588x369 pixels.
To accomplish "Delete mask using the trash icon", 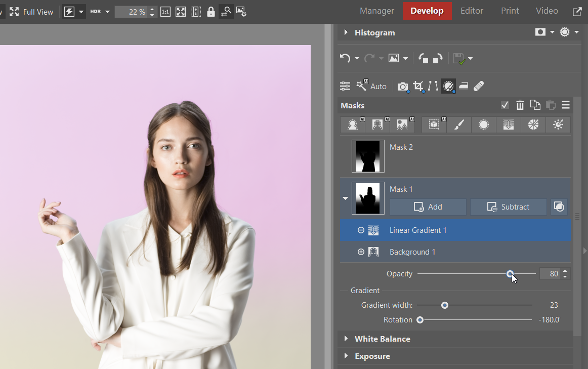I will tap(520, 105).
